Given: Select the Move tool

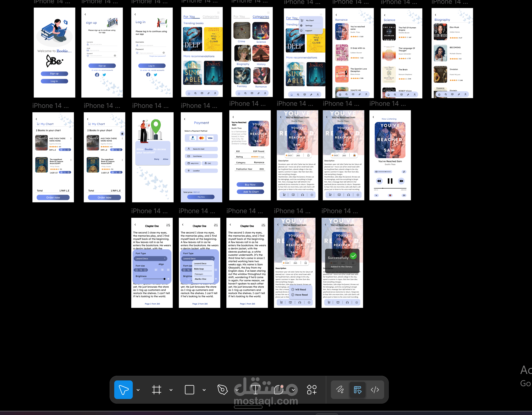Looking at the screenshot, I should (x=123, y=389).
